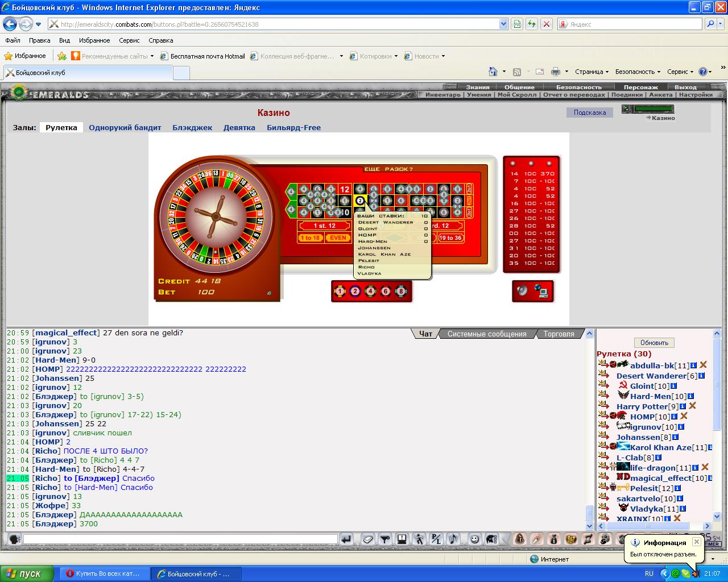The image size is (728, 582).
Task: Click the chat eraser clear icon
Action: click(368, 539)
